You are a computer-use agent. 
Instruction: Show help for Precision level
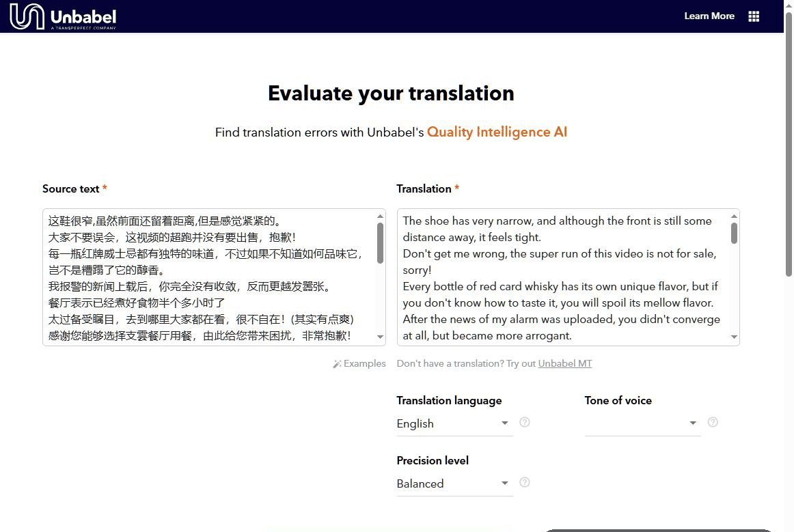click(x=525, y=482)
